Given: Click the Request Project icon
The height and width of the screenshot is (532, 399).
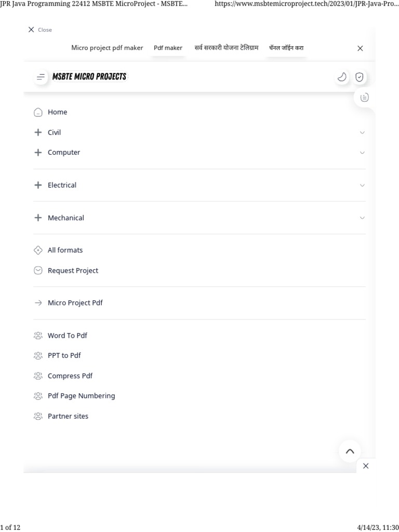Looking at the screenshot, I should (38, 271).
